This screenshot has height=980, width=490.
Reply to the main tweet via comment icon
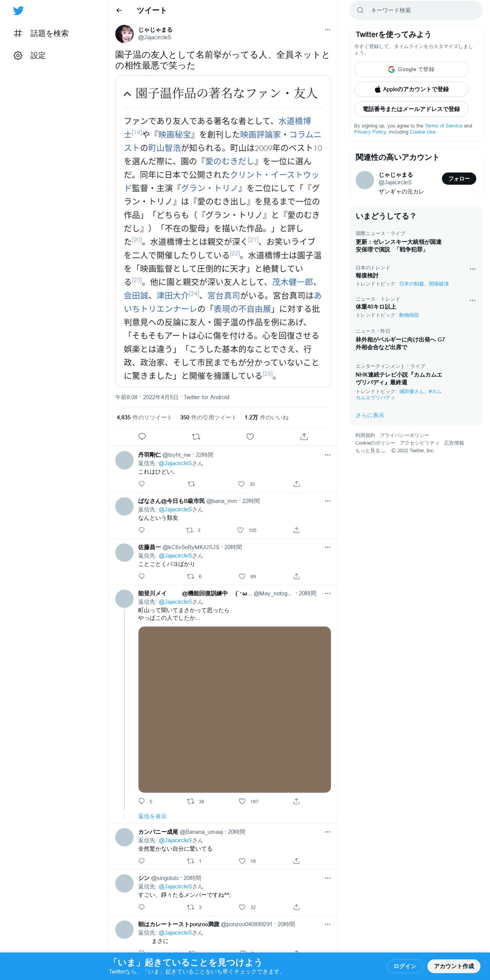(x=142, y=437)
